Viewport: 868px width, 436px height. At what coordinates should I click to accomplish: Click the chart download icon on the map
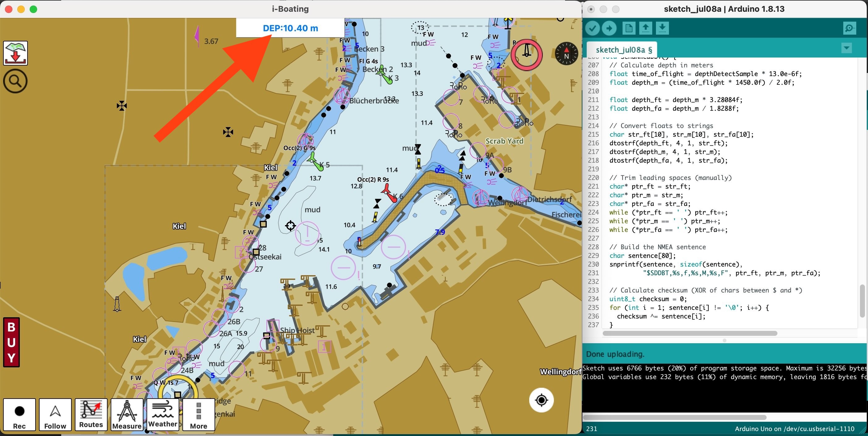[15, 53]
